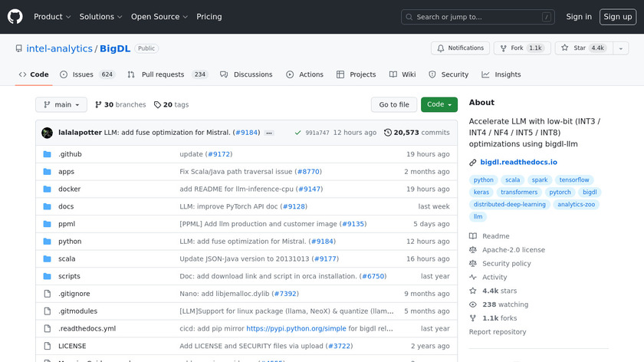
Task: Click the .gitignore file icon
Action: [x=48, y=294]
